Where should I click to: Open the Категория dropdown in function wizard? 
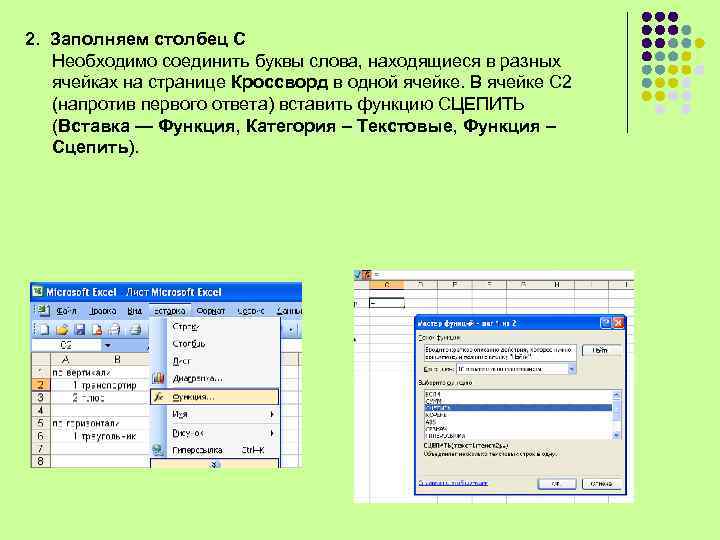point(572,369)
